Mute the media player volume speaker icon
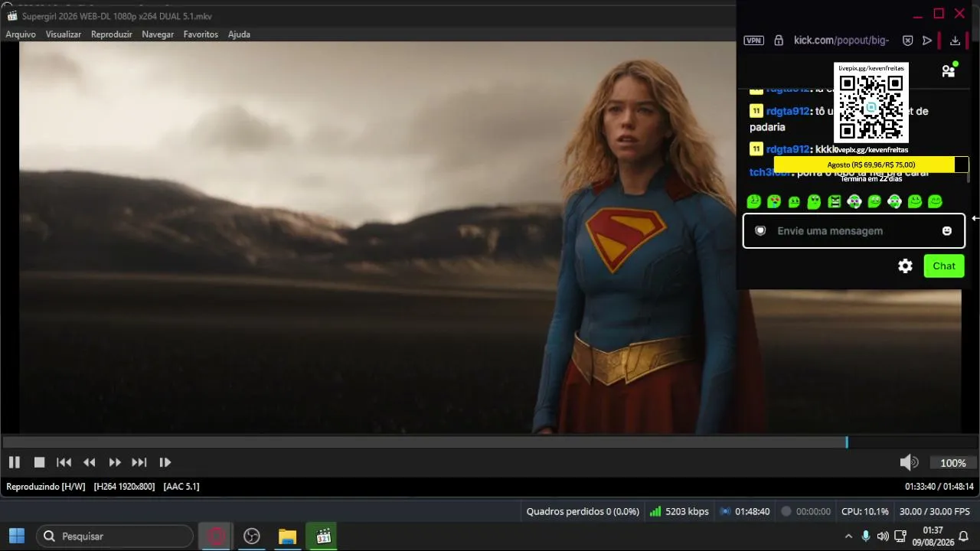Screen dimensions: 980x551 (909, 462)
